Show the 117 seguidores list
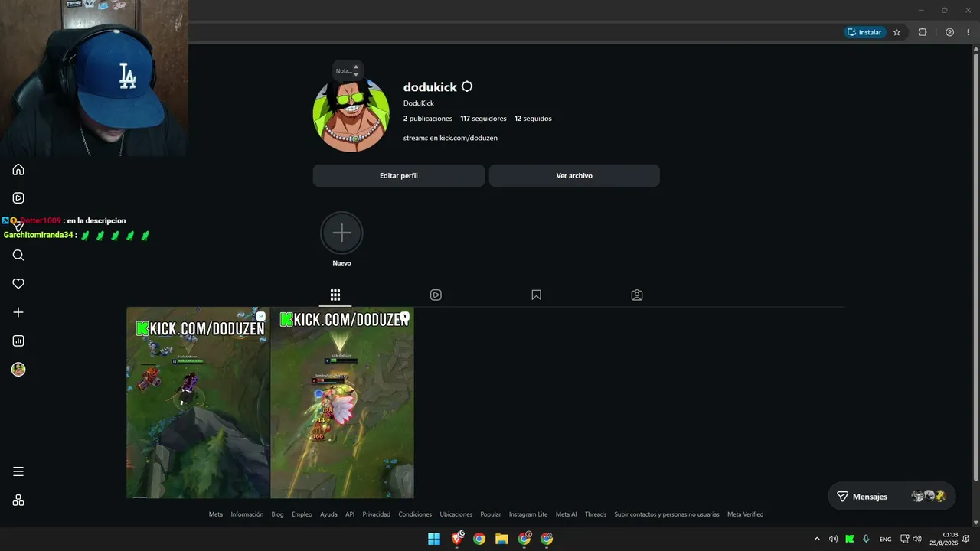Viewport: 980px width, 551px height. (483, 119)
